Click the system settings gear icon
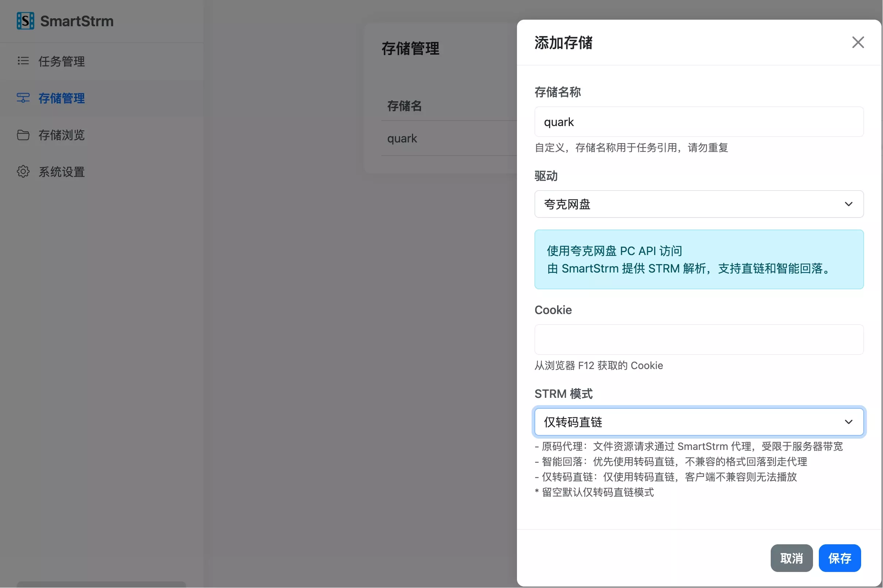The width and height of the screenshot is (883, 588). (x=23, y=172)
